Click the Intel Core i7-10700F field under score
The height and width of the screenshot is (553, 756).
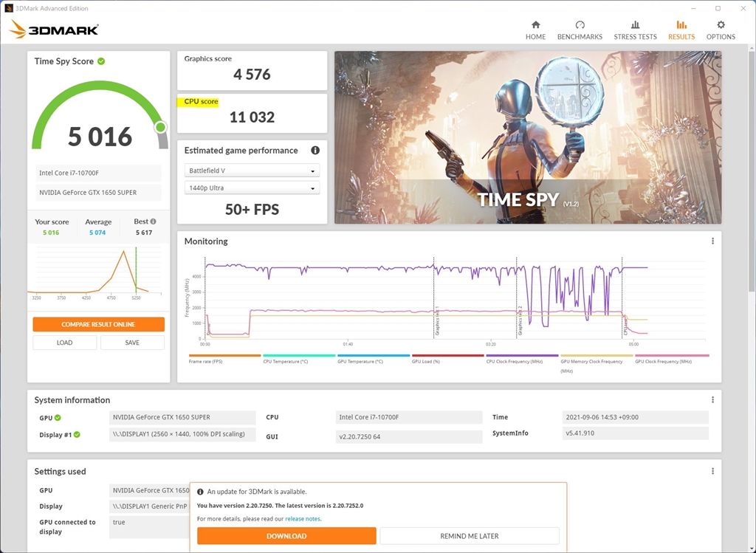pyautogui.click(x=98, y=173)
